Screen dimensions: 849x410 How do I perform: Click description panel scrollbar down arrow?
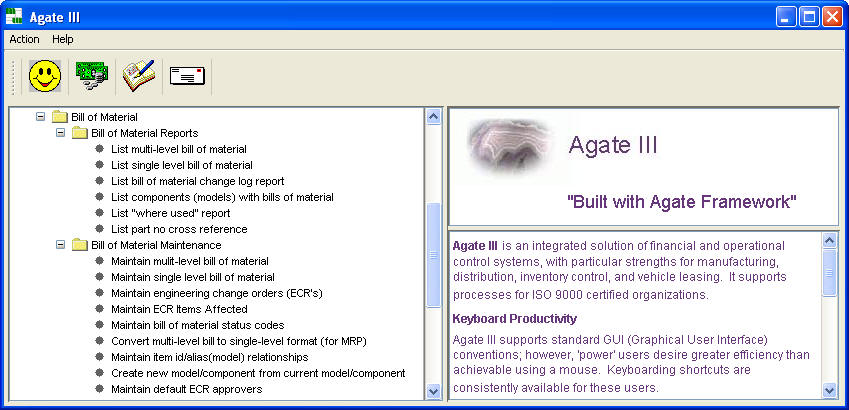pos(830,391)
